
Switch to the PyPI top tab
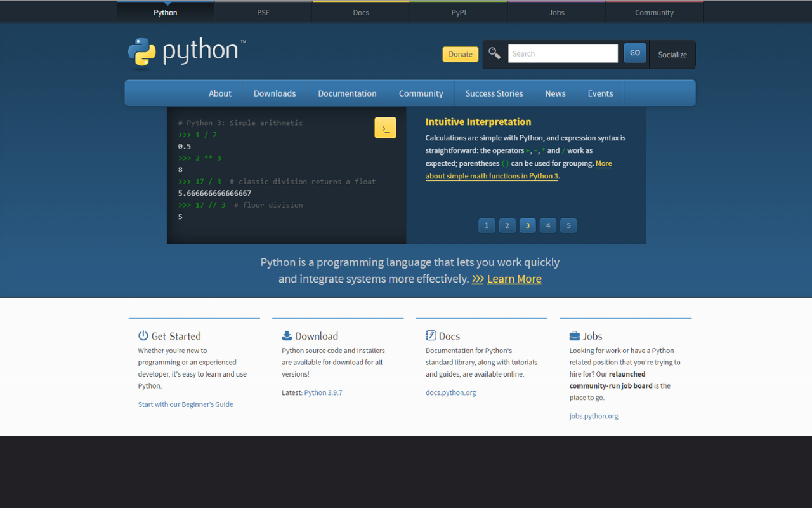pyautogui.click(x=459, y=13)
